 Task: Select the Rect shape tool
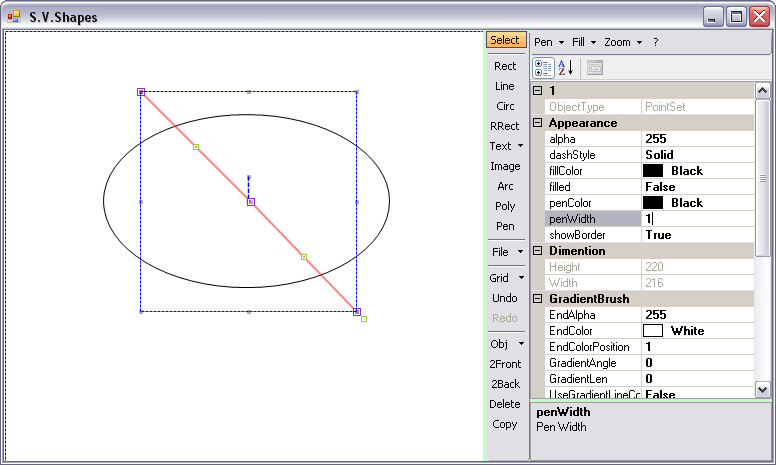pos(505,66)
